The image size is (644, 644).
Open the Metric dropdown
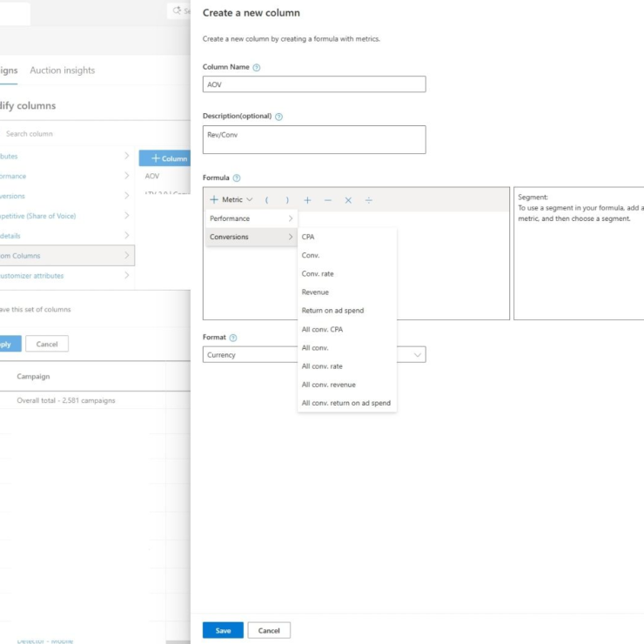(231, 199)
